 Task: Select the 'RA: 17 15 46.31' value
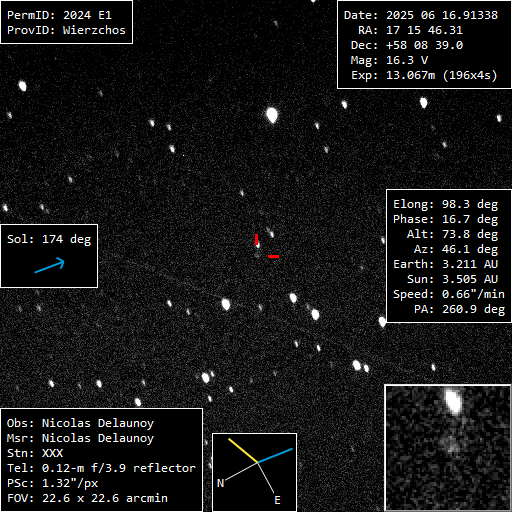(410, 30)
